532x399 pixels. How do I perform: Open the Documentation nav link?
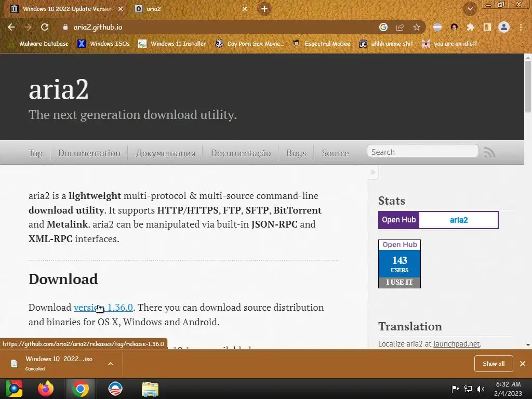pos(89,153)
